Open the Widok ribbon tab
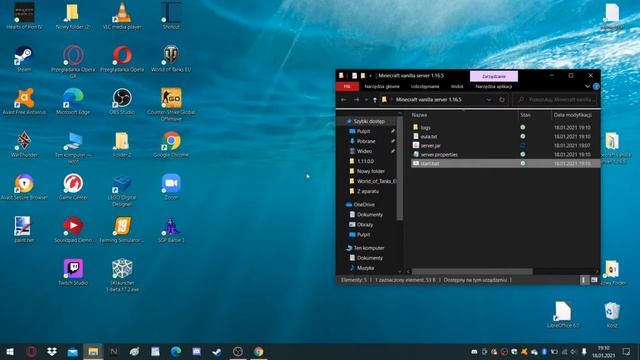640x360 pixels. pos(457,87)
